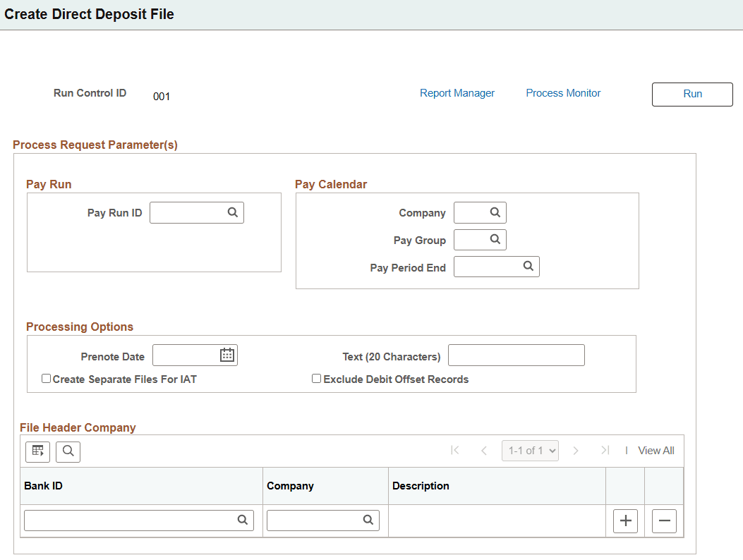Jump to last row using last-page chevron

coord(605,450)
